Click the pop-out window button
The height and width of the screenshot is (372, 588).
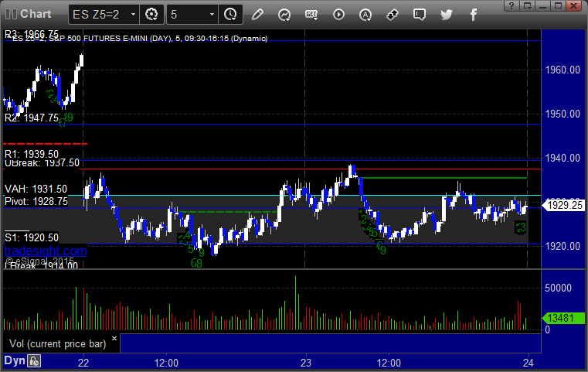pyautogui.click(x=527, y=5)
